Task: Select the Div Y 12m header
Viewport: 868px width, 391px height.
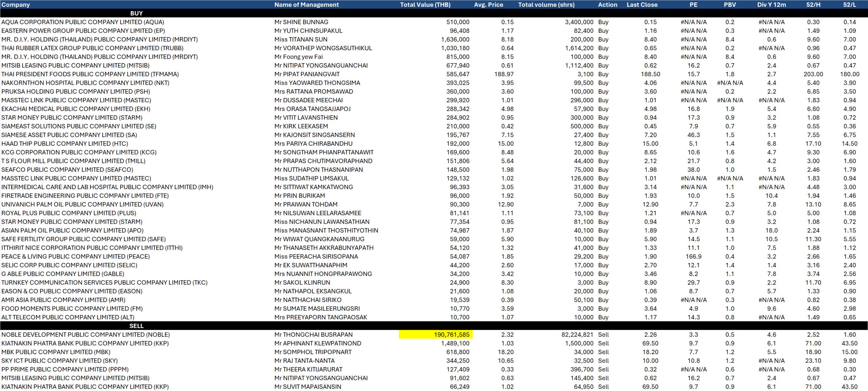Action: tap(771, 4)
